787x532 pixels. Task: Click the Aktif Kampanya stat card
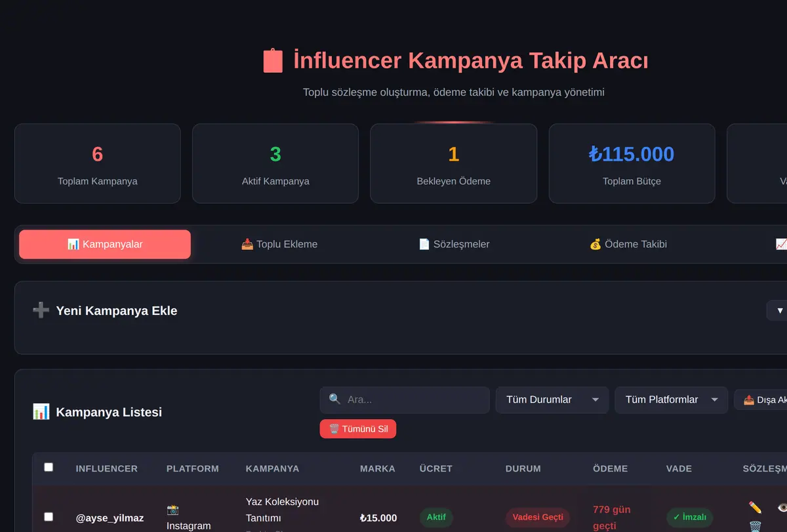tap(275, 163)
